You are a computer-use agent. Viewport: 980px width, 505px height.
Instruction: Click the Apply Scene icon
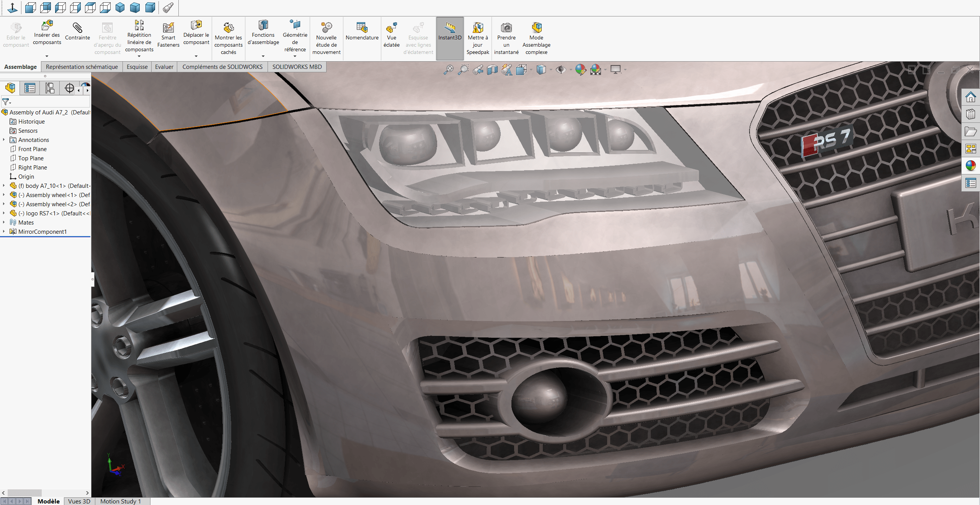tap(596, 70)
